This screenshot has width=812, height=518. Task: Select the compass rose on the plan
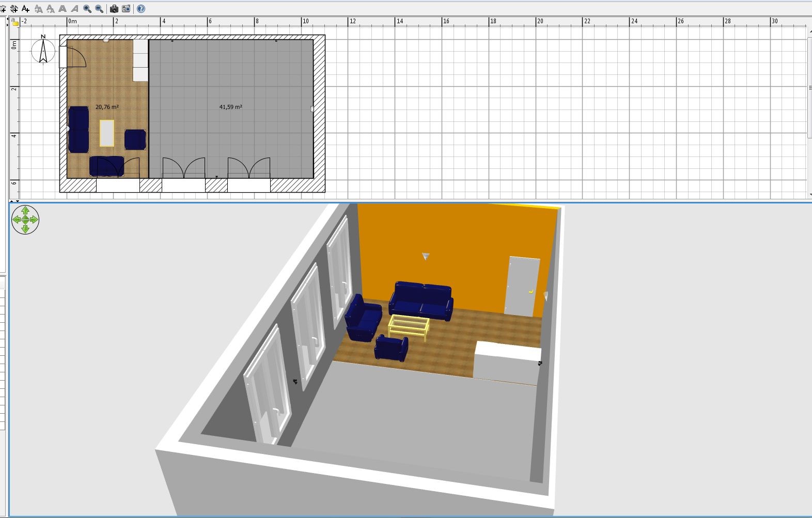click(x=43, y=51)
